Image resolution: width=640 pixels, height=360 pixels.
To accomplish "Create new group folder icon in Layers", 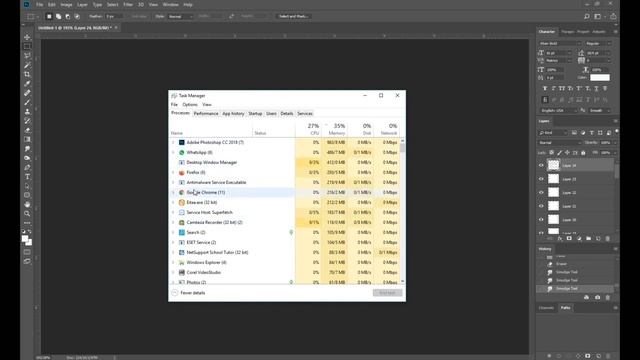I will [588, 238].
